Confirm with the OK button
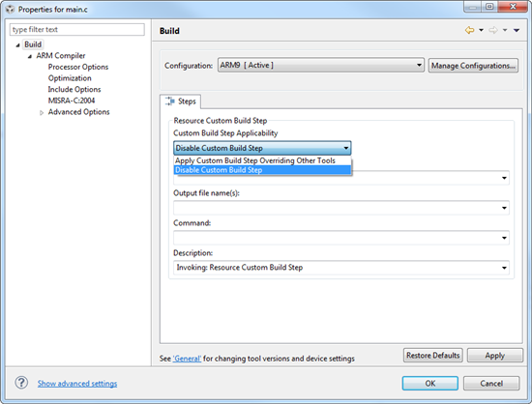This screenshot has height=404, width=532. 430,384
